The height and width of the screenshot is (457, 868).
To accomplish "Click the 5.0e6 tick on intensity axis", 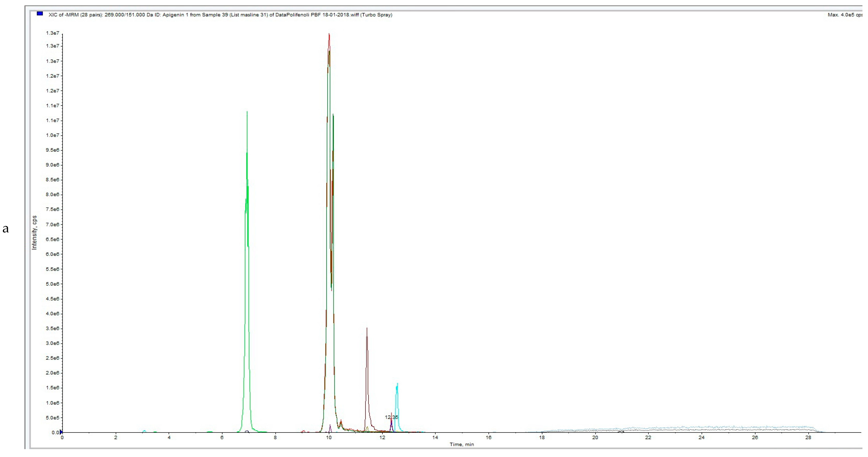I will point(53,284).
